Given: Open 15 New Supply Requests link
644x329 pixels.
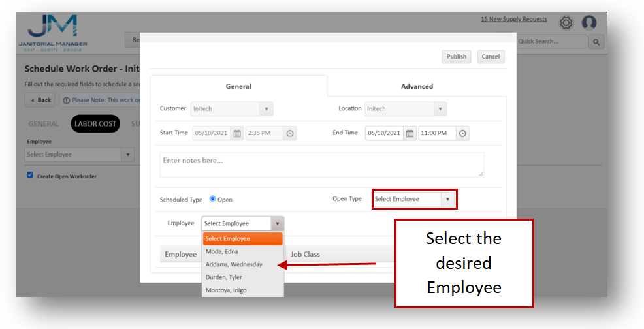Looking at the screenshot, I should click(x=513, y=20).
